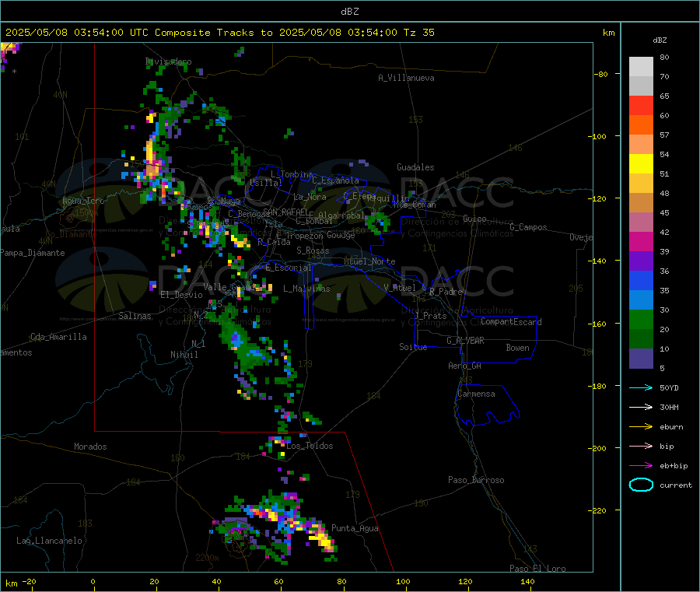Click the Atuel_Norte map label
The width and height of the screenshot is (700, 592).
369,261
